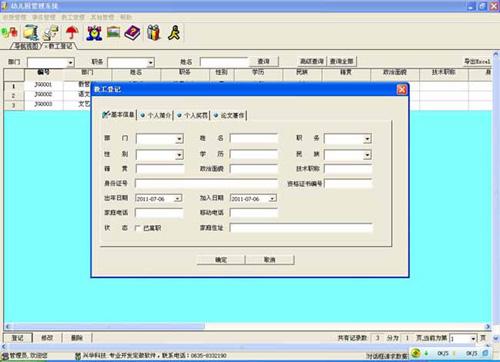Viewport: 500px width, 362px height.
Task: Click the alarm clock toolbar icon
Action: click(x=94, y=33)
